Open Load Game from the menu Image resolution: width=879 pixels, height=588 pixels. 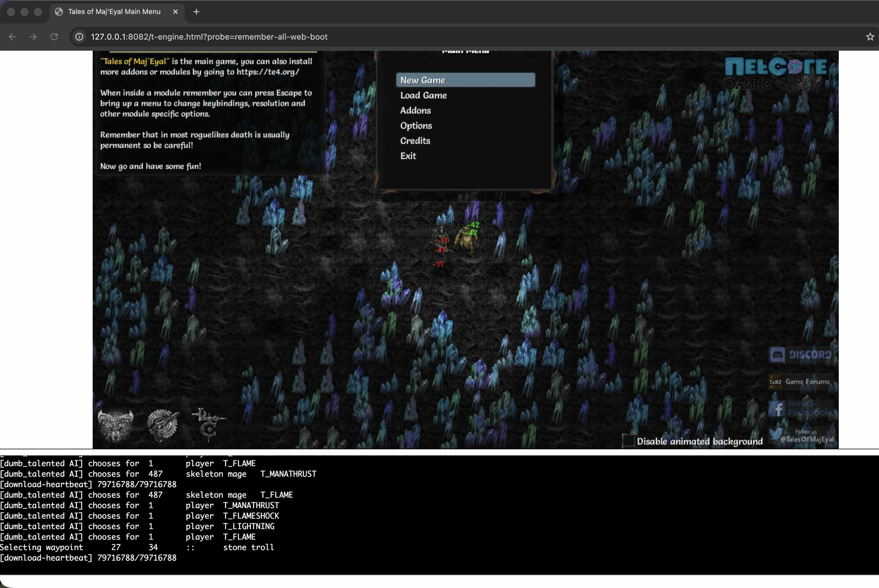pyautogui.click(x=423, y=95)
